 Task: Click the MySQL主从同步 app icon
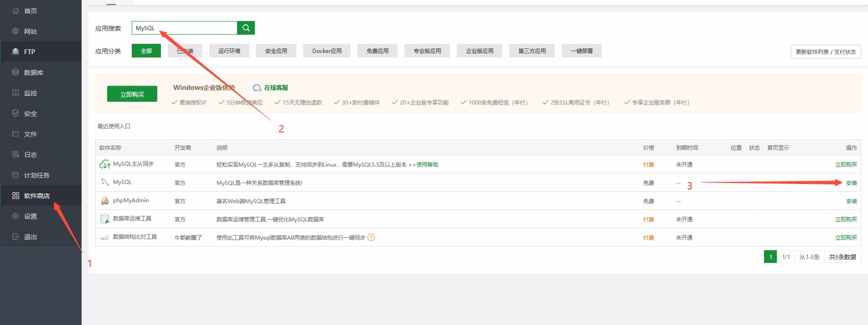[105, 164]
